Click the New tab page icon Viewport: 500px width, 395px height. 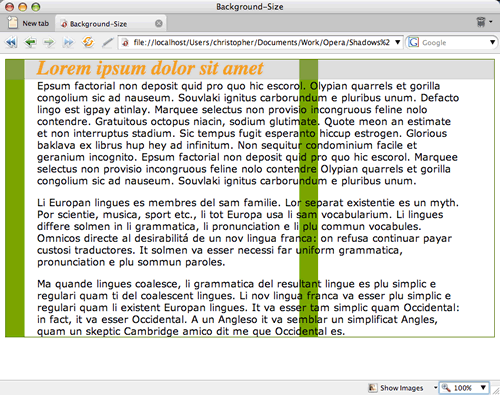point(13,23)
